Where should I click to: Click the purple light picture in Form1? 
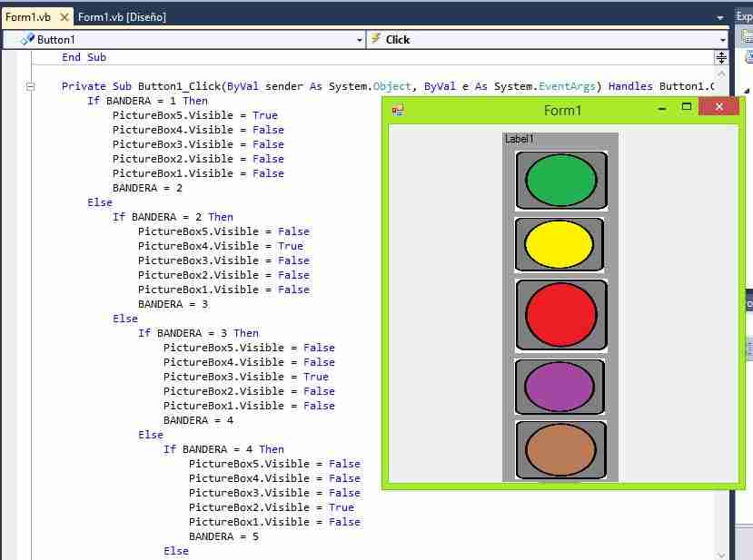560,387
